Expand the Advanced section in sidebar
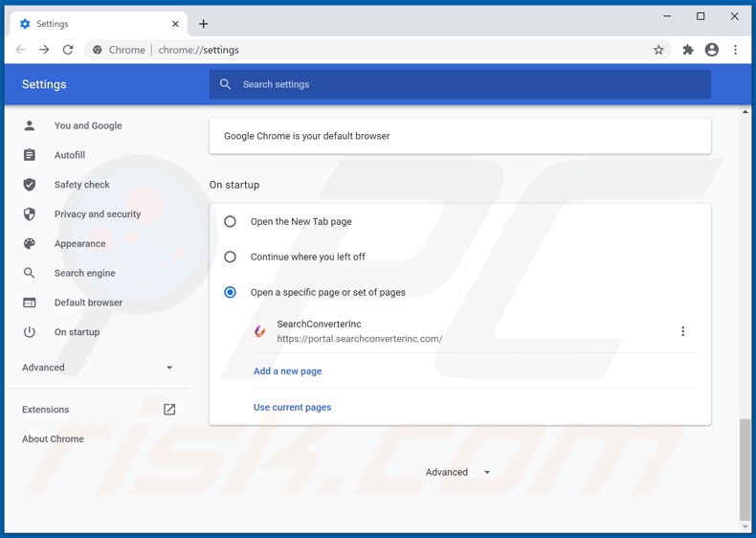This screenshot has height=538, width=756. 97,368
